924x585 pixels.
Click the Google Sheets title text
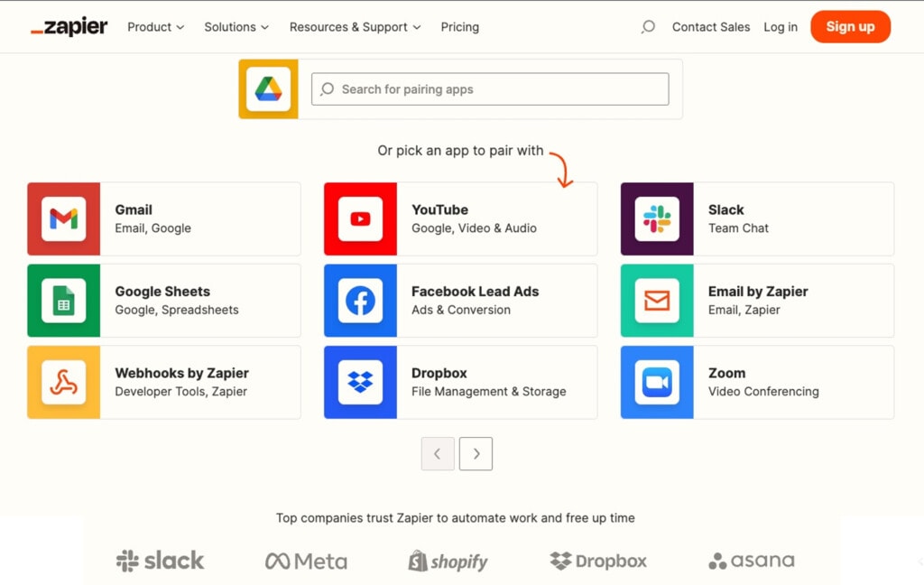click(x=162, y=292)
